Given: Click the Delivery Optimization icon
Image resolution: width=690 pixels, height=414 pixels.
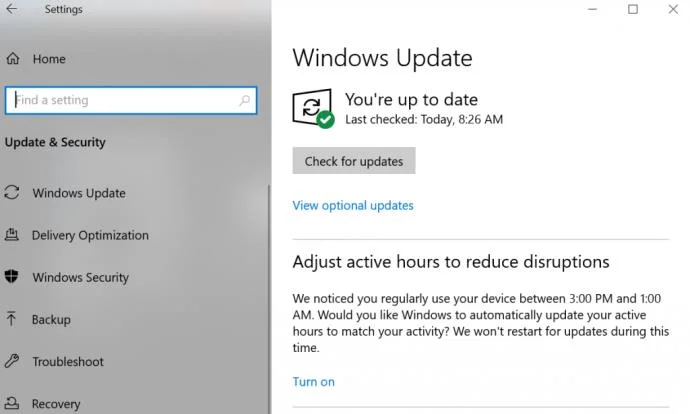Looking at the screenshot, I should click(11, 235).
